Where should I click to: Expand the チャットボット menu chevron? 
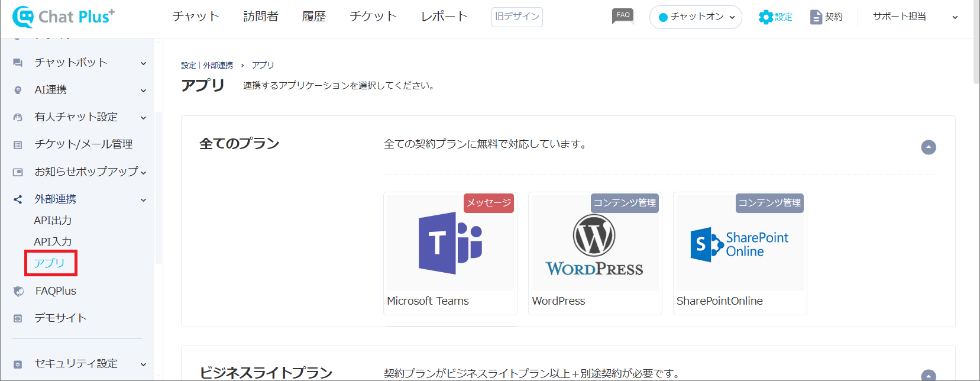tap(143, 63)
